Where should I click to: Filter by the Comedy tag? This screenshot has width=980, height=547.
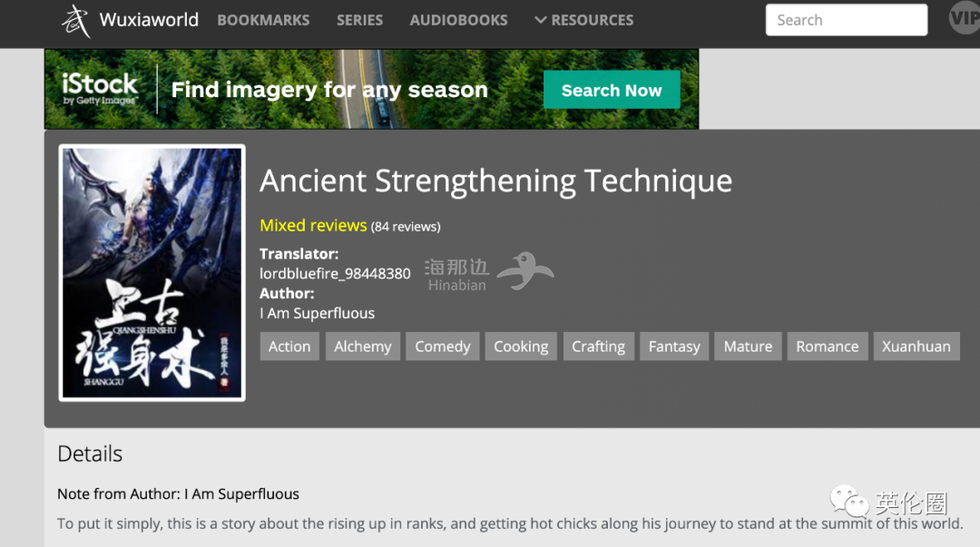click(443, 347)
